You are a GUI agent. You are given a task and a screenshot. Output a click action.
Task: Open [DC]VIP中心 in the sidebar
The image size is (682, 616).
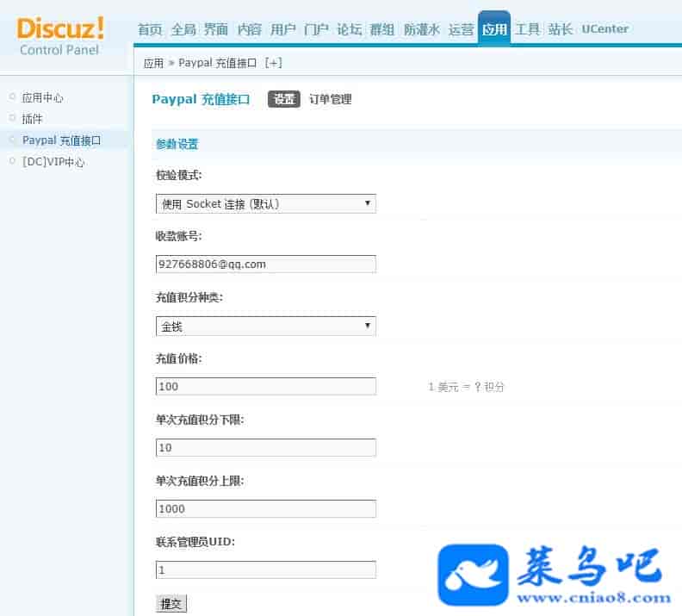(x=53, y=162)
